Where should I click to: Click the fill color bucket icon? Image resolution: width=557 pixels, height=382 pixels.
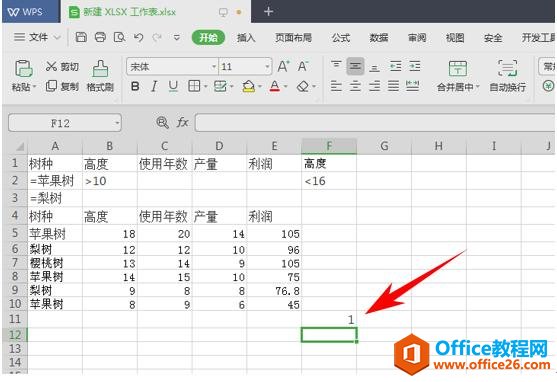[x=248, y=86]
